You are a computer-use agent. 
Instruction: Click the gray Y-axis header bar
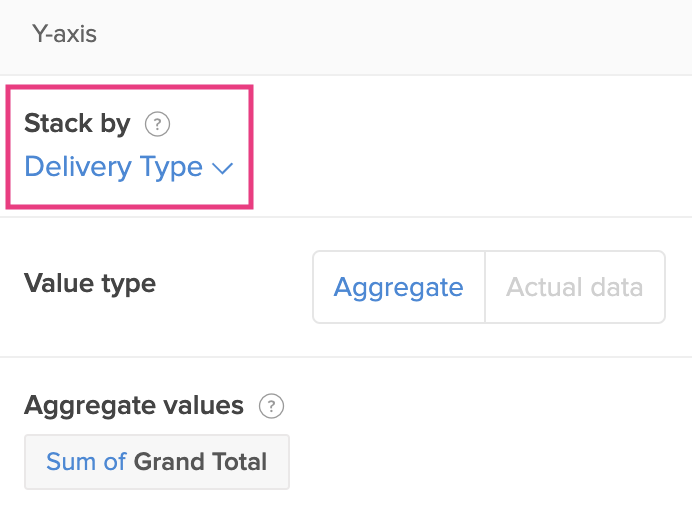point(346,37)
